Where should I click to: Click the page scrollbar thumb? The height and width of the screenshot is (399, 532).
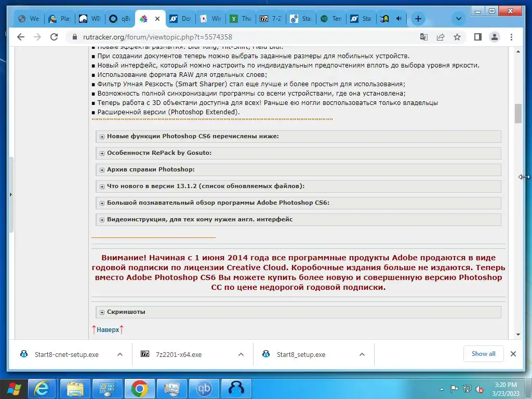tap(518, 114)
